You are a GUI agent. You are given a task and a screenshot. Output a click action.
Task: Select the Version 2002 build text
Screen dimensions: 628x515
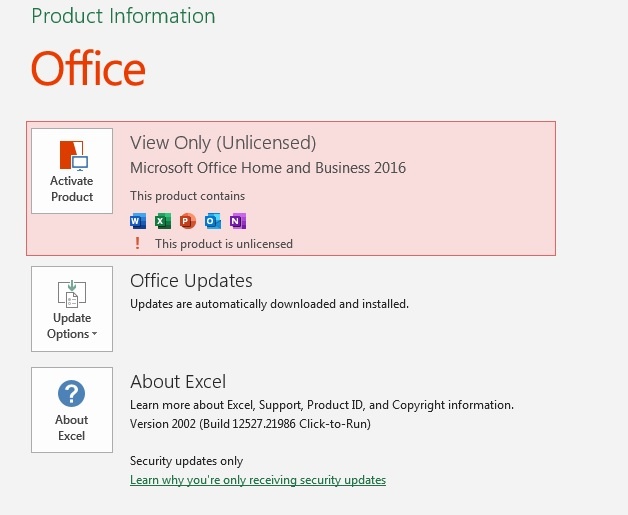click(250, 424)
